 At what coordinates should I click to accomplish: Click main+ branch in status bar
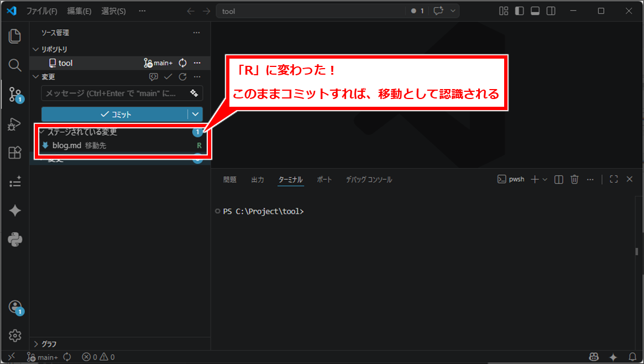tap(43, 357)
